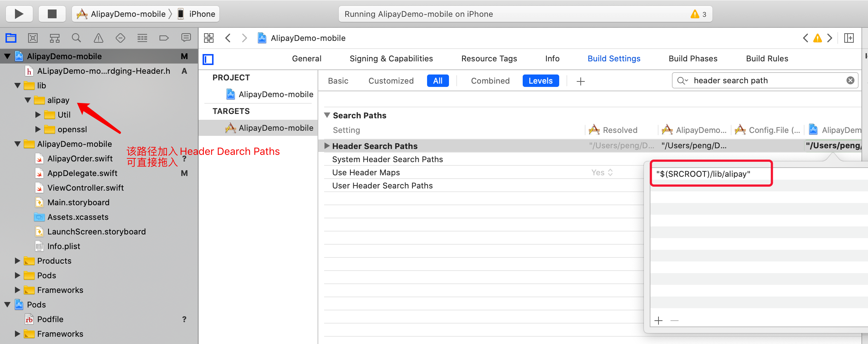Filter settings to Customized
This screenshot has height=344, width=868.
click(391, 81)
